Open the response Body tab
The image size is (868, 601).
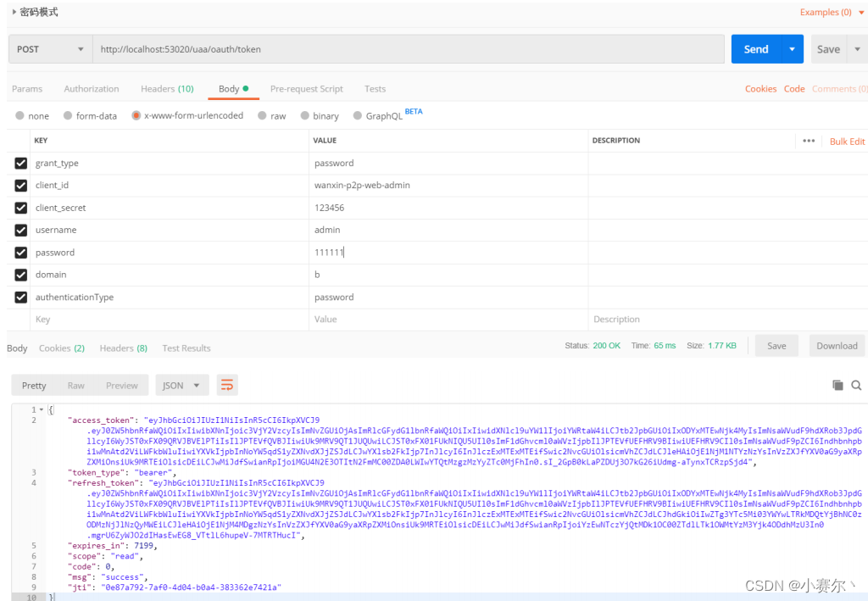pos(17,348)
